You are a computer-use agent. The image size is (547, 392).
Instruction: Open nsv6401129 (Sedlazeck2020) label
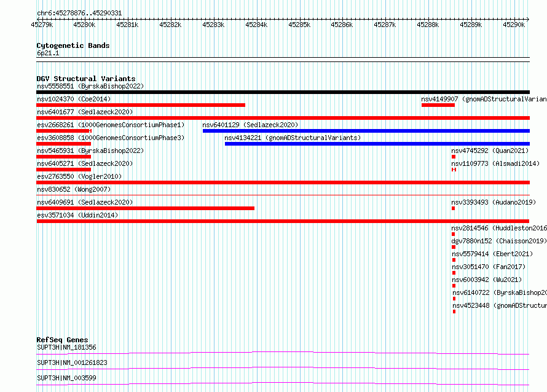coord(250,125)
